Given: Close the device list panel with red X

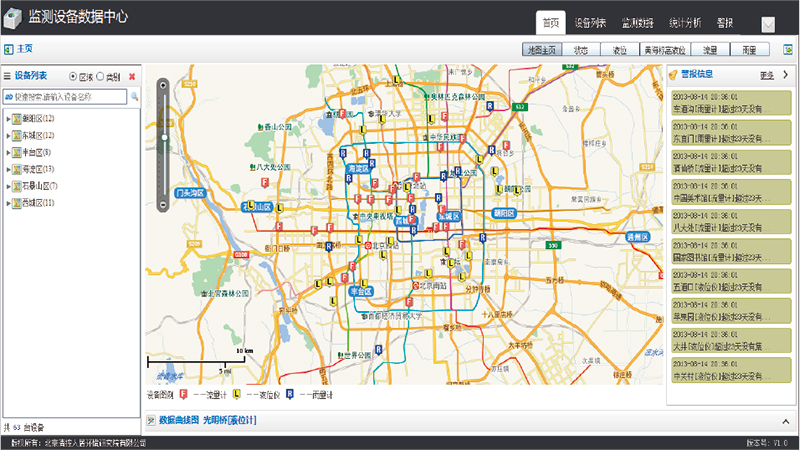Looking at the screenshot, I should (132, 76).
